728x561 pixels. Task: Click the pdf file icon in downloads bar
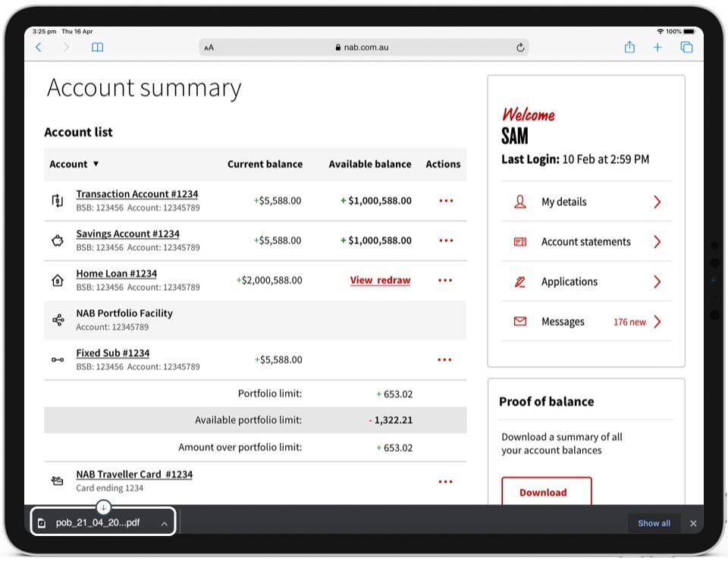tap(41, 523)
